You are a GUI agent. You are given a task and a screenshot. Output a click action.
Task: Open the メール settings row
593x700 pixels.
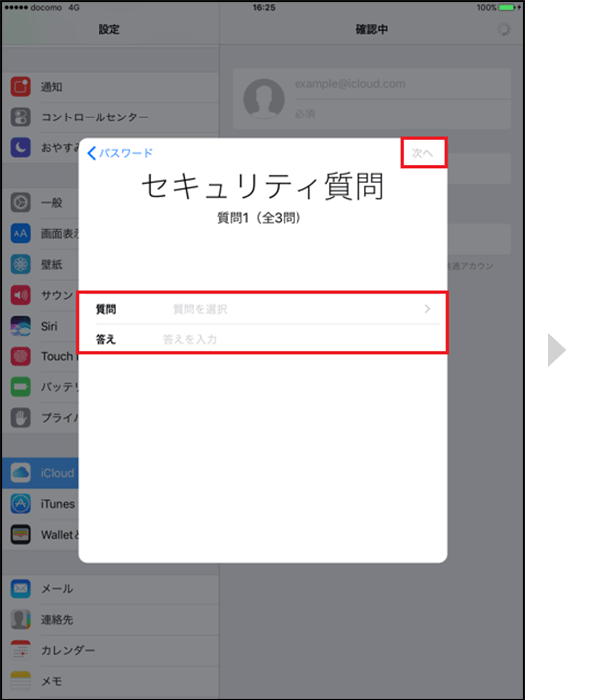pos(110,589)
